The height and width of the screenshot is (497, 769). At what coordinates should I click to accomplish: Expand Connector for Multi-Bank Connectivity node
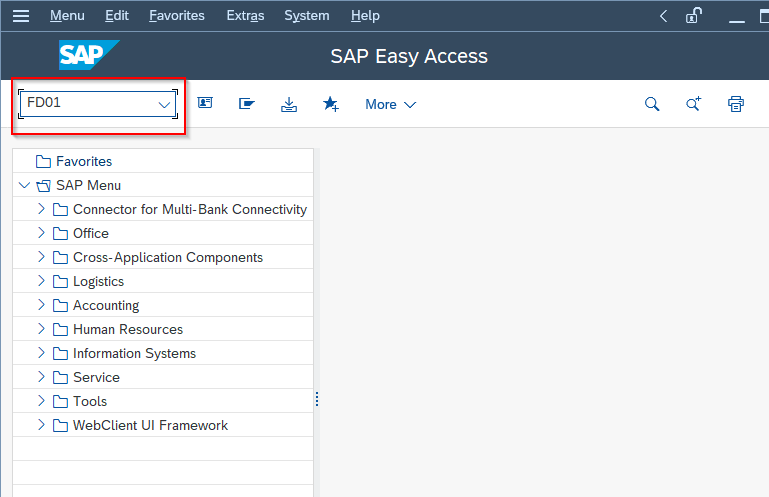[x=41, y=209]
